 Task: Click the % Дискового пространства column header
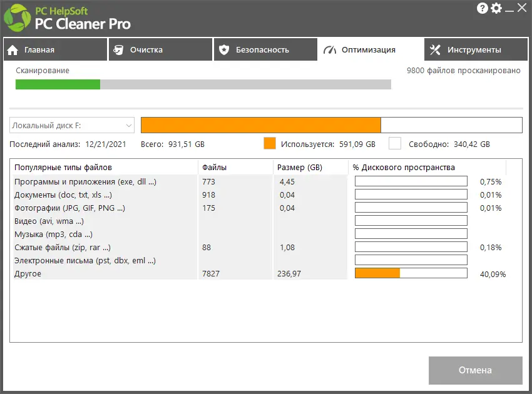[x=427, y=167]
